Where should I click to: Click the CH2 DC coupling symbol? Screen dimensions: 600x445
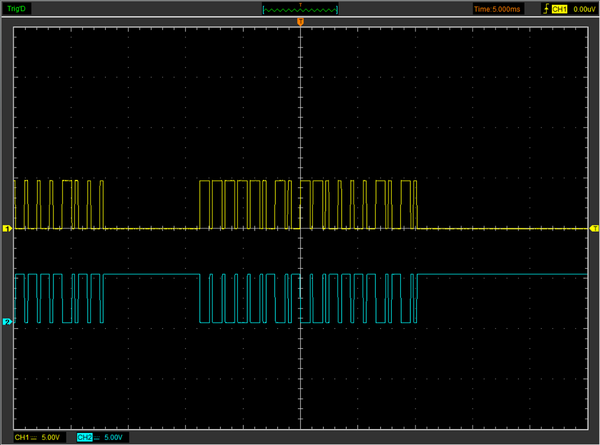click(x=97, y=437)
